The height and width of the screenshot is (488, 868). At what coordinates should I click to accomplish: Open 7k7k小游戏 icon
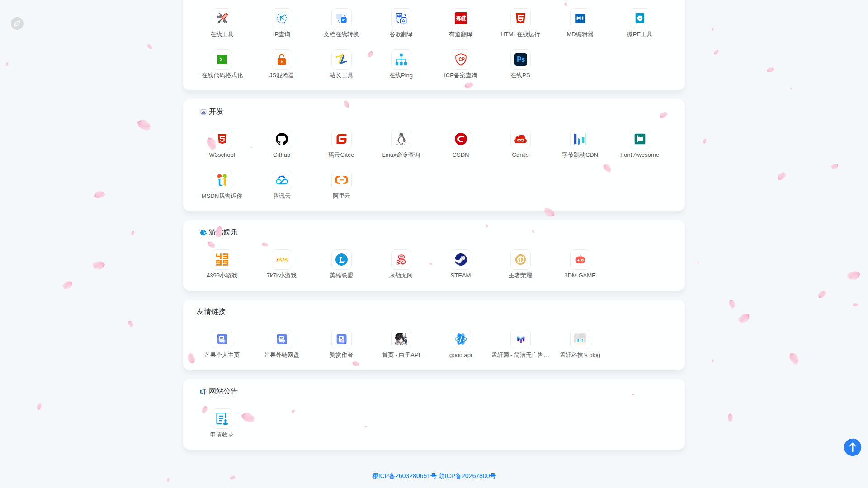click(x=282, y=260)
